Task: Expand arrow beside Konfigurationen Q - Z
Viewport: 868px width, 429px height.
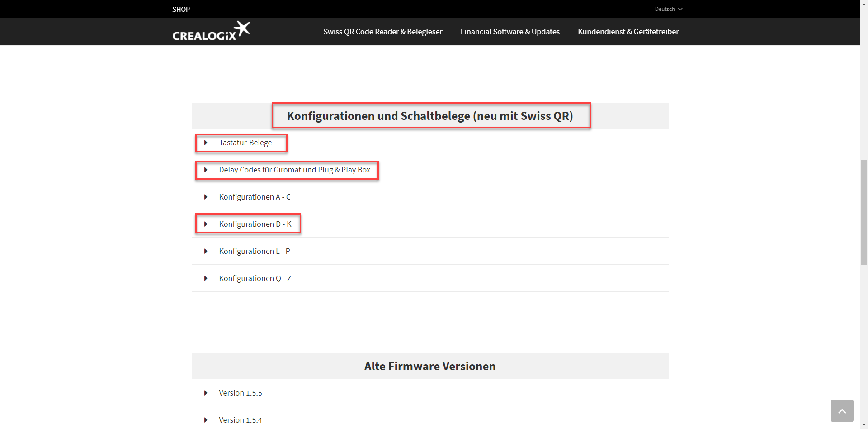Action: pyautogui.click(x=206, y=278)
